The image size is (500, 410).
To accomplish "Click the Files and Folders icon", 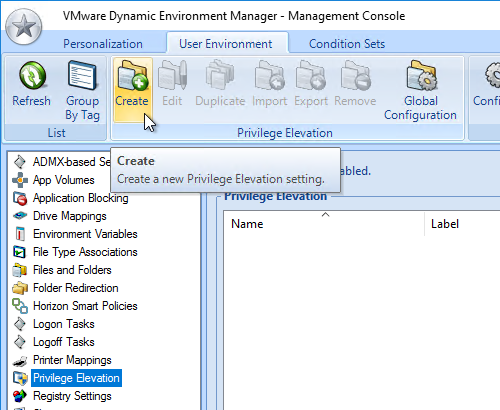I will click(x=20, y=270).
